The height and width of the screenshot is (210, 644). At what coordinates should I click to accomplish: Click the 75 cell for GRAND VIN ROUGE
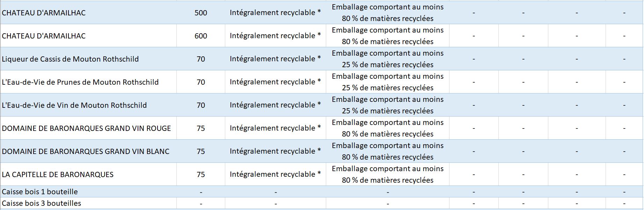click(201, 128)
